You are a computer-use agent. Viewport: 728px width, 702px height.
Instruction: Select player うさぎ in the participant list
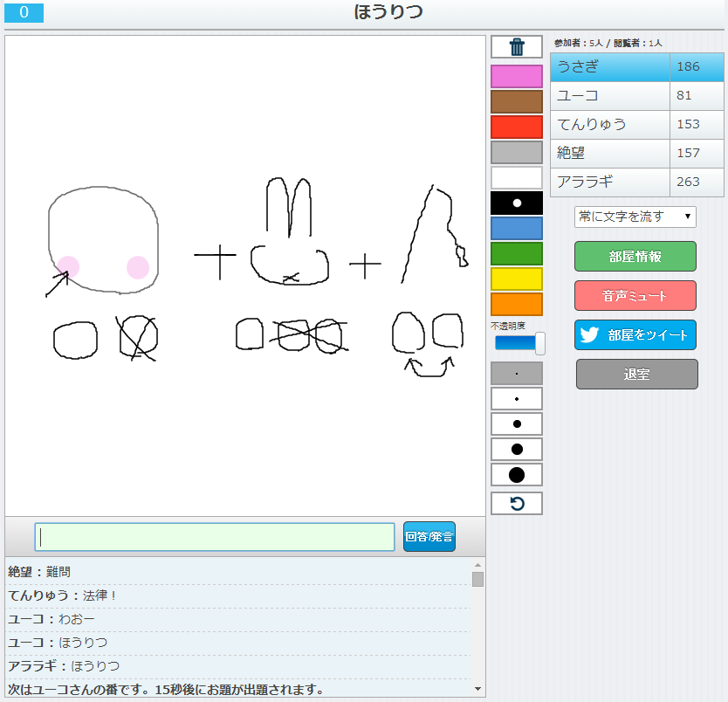[x=609, y=67]
